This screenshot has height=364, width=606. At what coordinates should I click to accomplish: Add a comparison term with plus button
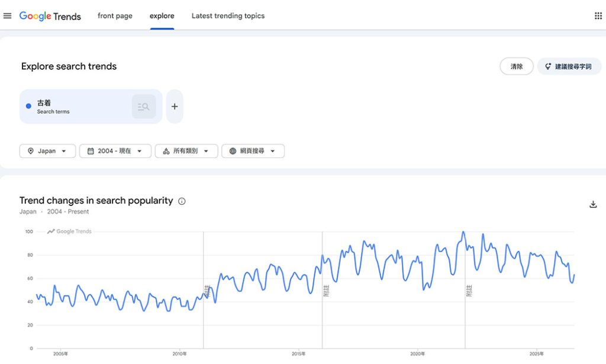[x=175, y=107]
